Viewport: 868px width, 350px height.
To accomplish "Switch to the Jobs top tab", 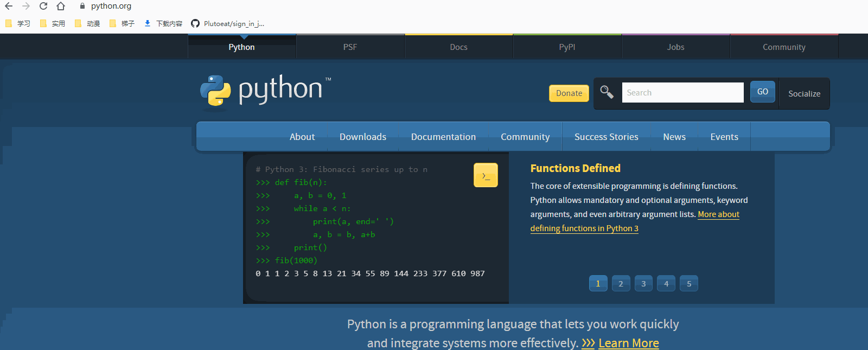I will pos(676,47).
